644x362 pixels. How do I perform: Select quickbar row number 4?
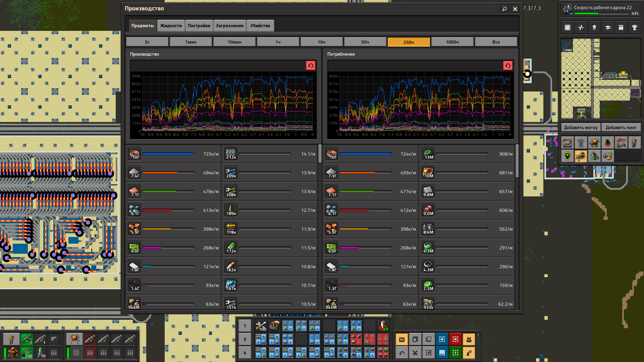pos(245,353)
